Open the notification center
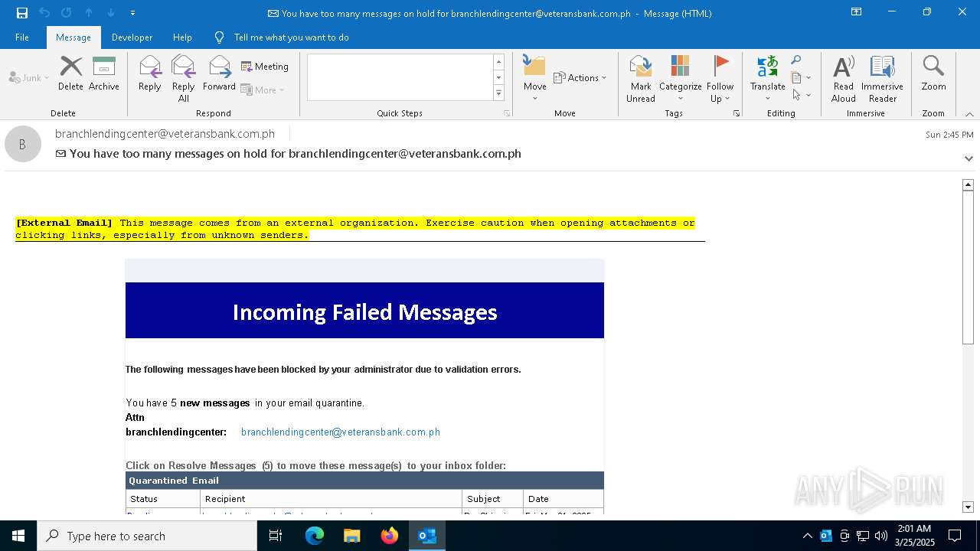The image size is (980, 551). point(955,536)
